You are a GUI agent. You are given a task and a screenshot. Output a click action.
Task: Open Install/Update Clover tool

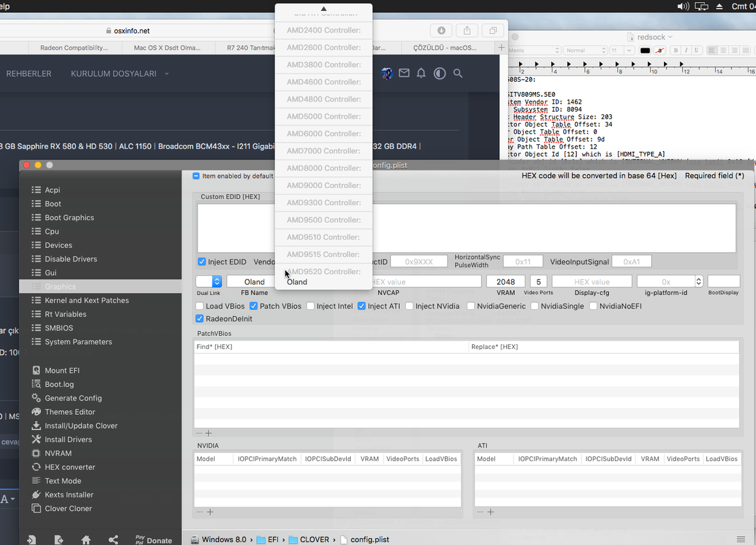pos(81,426)
